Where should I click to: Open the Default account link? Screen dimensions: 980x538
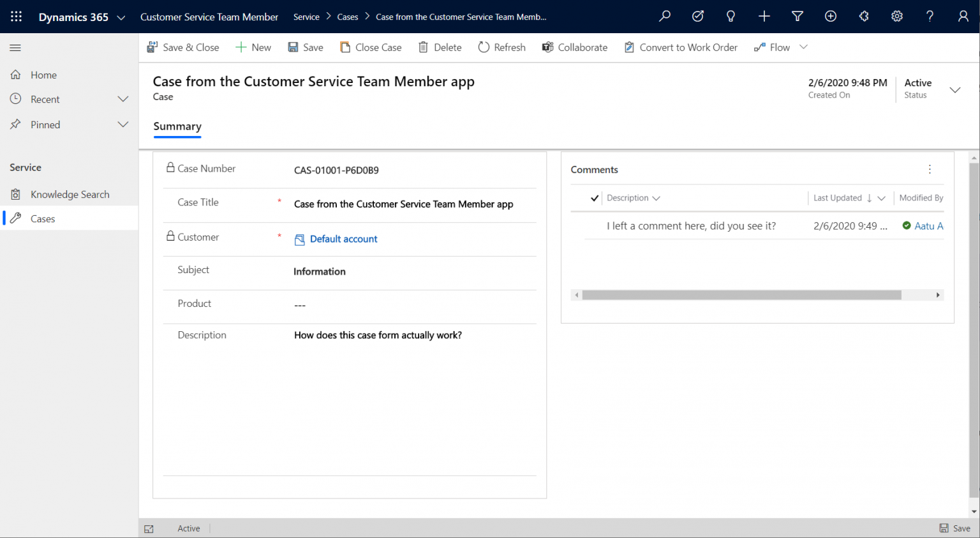343,239
